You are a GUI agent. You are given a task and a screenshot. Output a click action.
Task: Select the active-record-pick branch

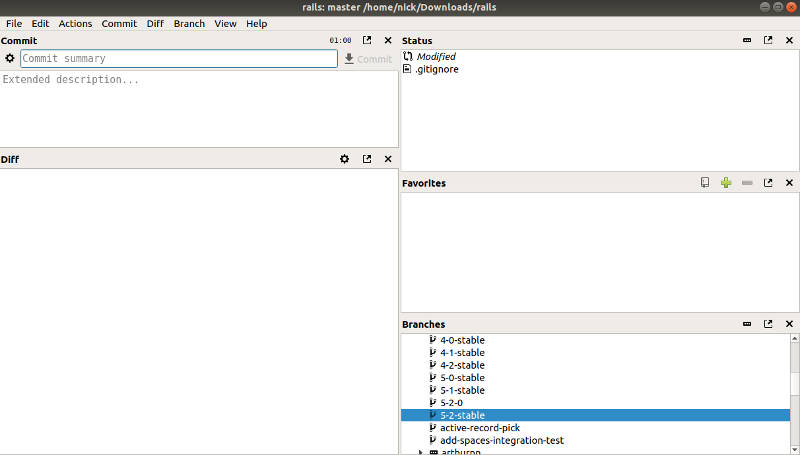[480, 428]
